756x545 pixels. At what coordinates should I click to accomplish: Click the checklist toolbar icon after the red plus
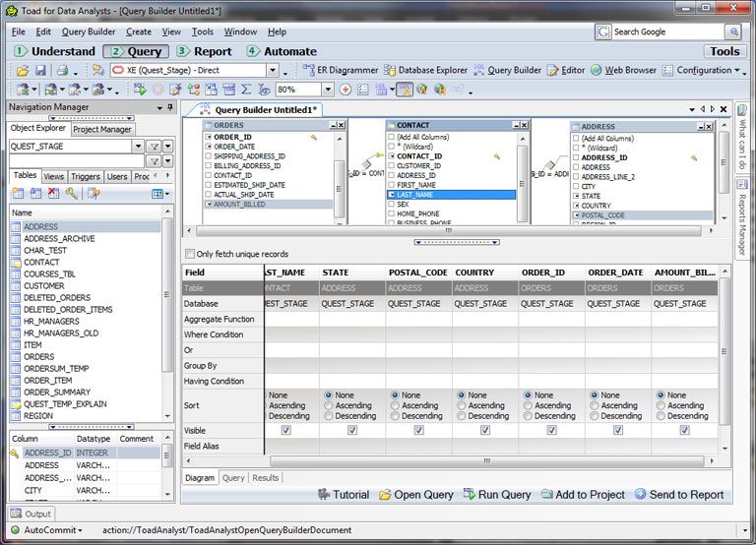363,90
